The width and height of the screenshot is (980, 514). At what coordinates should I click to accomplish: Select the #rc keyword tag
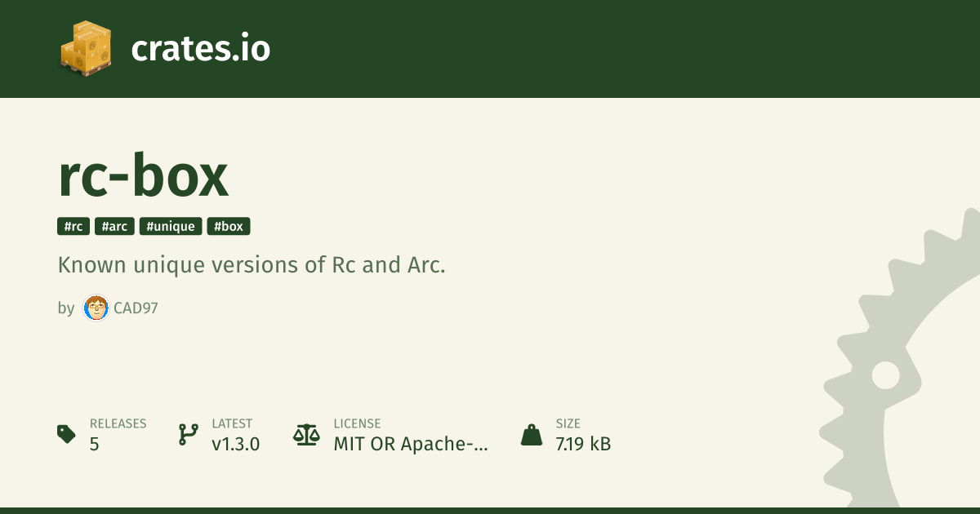click(73, 227)
